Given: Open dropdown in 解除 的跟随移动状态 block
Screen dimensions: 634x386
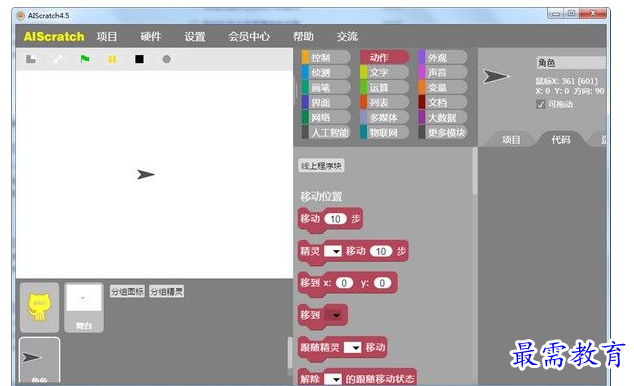Looking at the screenshot, I should (x=333, y=379).
